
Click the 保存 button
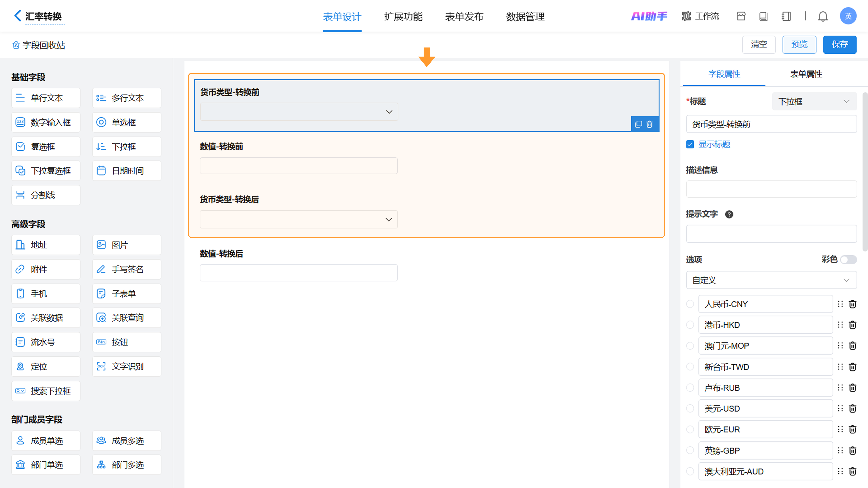(839, 45)
